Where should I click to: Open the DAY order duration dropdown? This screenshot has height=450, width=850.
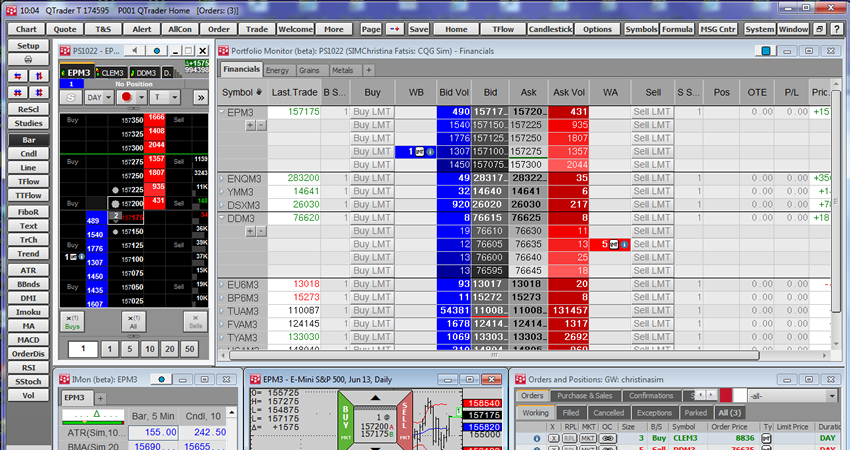click(x=99, y=98)
